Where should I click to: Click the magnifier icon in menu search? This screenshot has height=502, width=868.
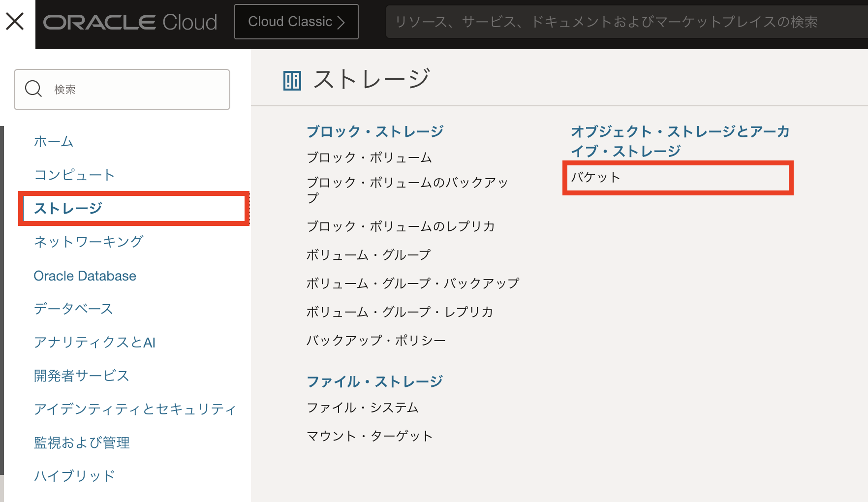[x=33, y=89]
